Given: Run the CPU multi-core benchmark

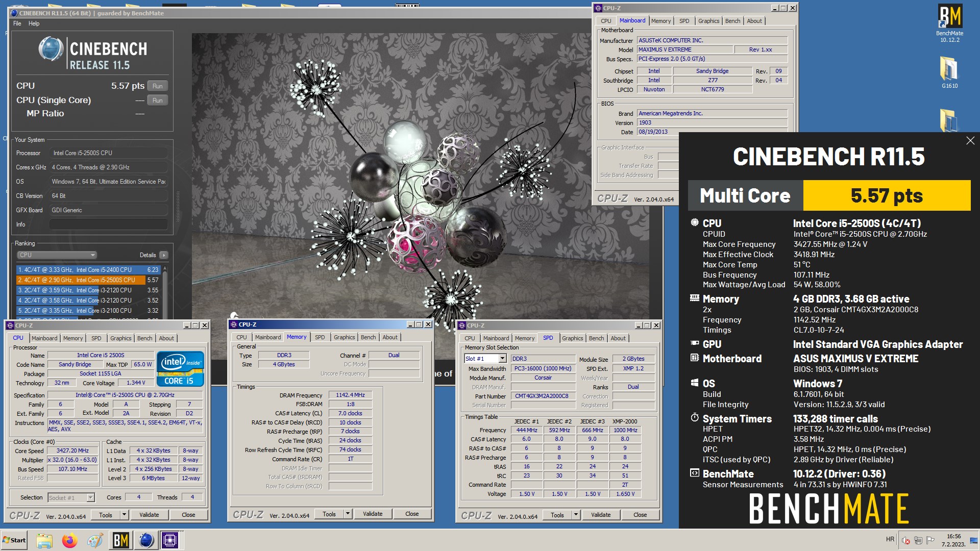Looking at the screenshot, I should click(158, 86).
